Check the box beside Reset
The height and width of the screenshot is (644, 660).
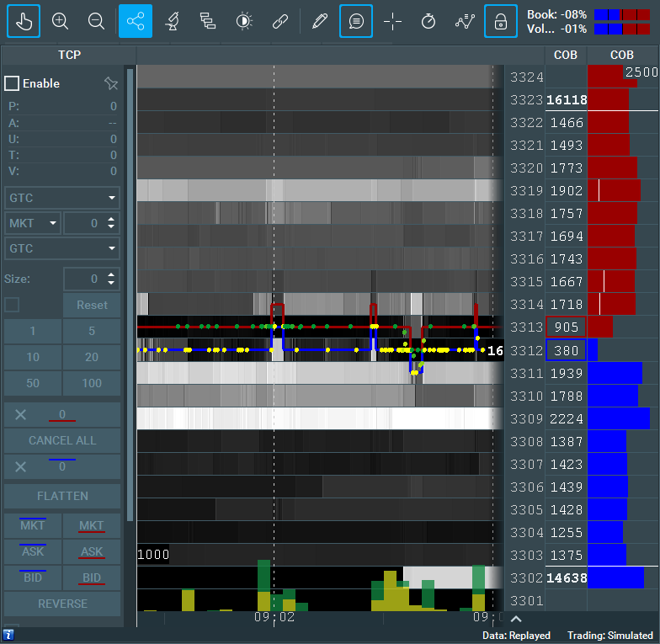(12, 305)
